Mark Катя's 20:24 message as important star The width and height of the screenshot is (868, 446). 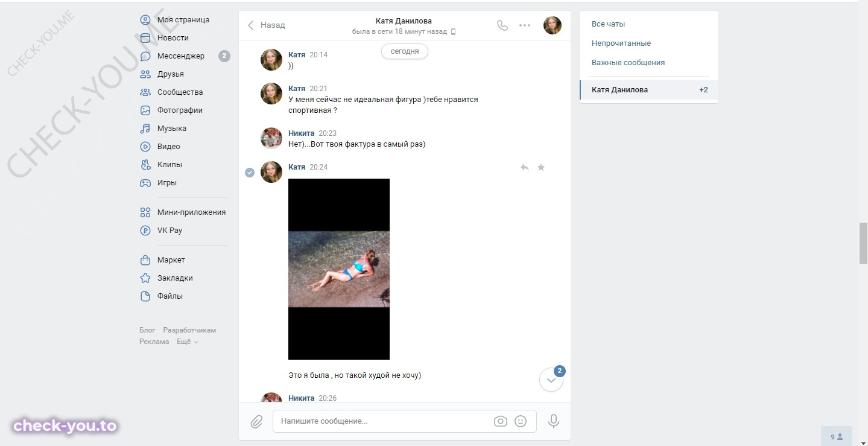point(541,167)
